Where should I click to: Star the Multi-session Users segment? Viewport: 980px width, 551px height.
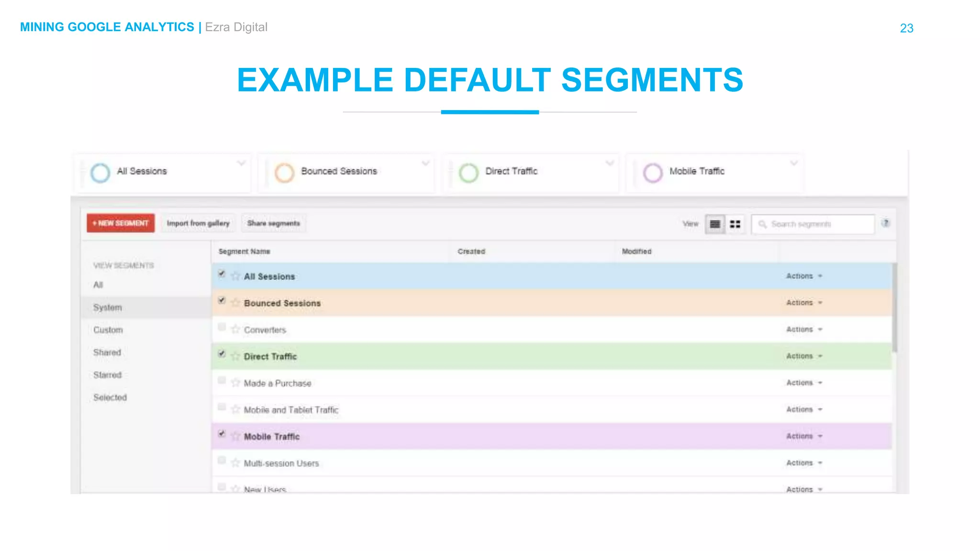pyautogui.click(x=235, y=463)
